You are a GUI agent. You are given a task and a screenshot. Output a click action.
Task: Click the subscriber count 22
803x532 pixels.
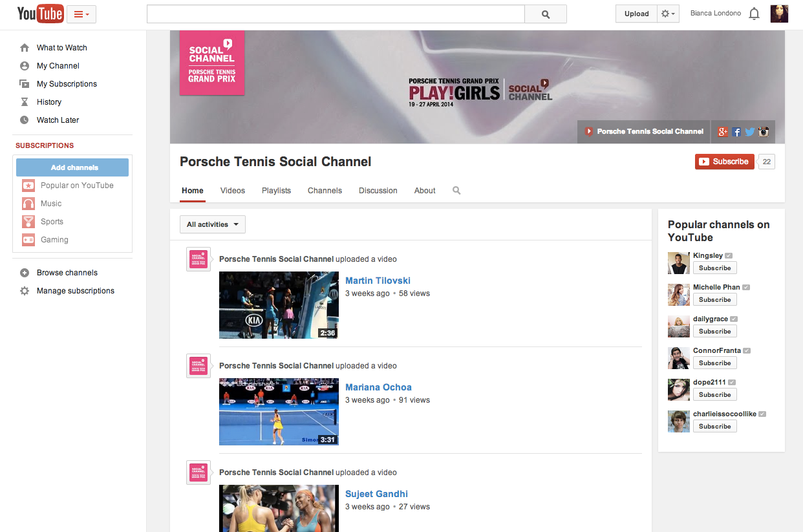pyautogui.click(x=767, y=162)
